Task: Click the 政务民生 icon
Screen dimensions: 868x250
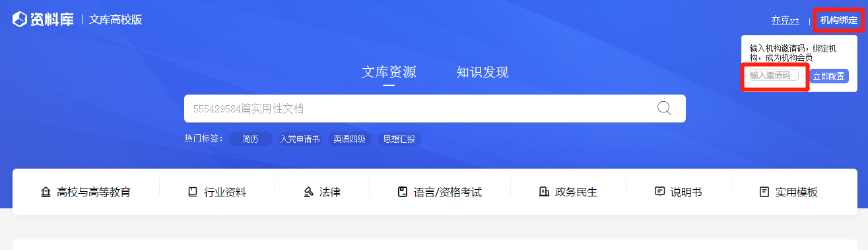Action: pyautogui.click(x=544, y=192)
